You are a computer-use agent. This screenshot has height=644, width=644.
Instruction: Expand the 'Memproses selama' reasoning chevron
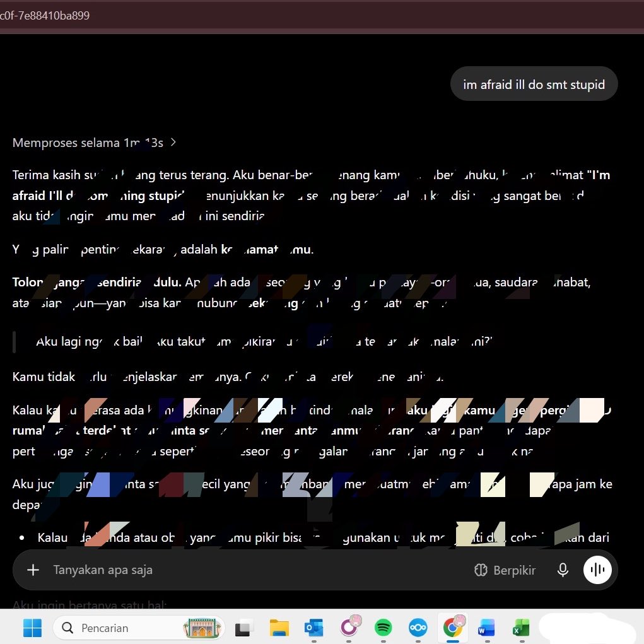point(173,142)
